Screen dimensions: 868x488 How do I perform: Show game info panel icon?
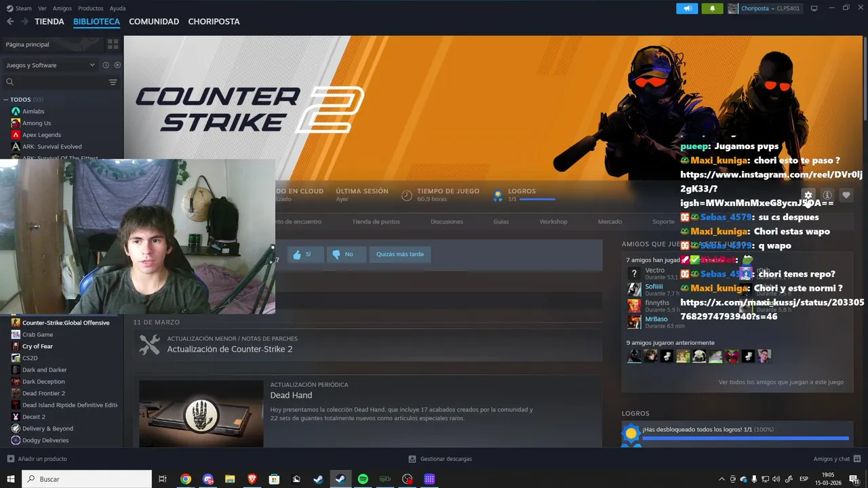[x=827, y=195]
